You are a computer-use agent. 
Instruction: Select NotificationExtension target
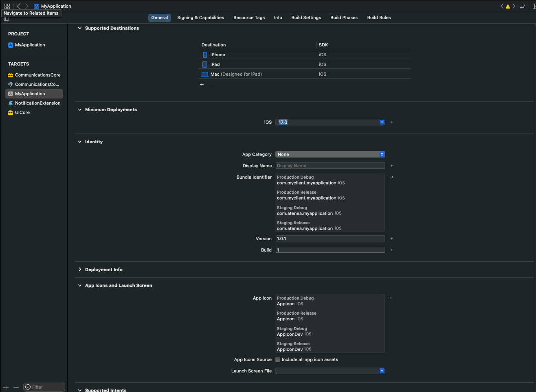tap(35, 103)
